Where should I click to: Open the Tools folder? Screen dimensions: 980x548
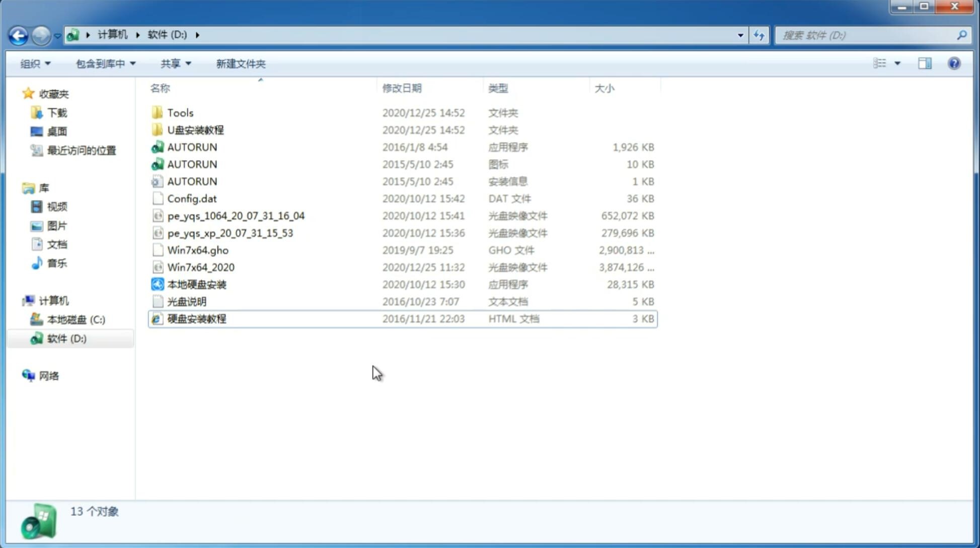179,112
